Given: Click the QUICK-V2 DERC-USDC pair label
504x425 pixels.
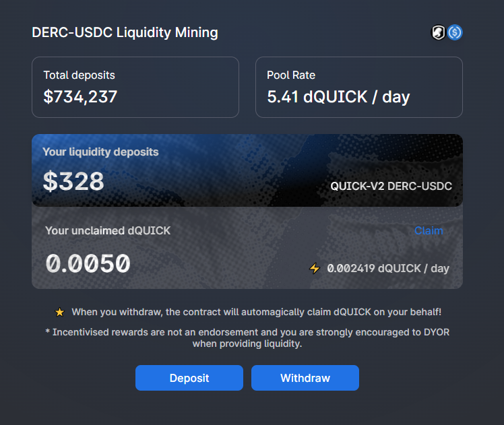Looking at the screenshot, I should pyautogui.click(x=391, y=186).
